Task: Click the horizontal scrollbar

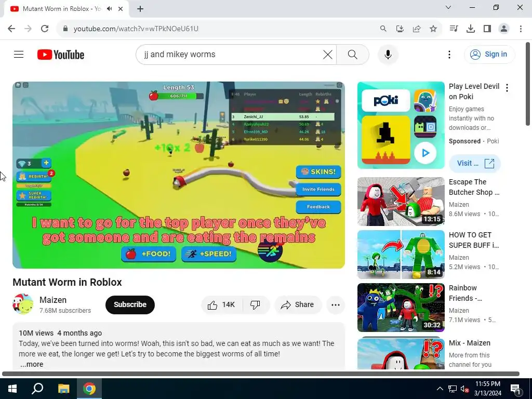Action: pos(261,374)
